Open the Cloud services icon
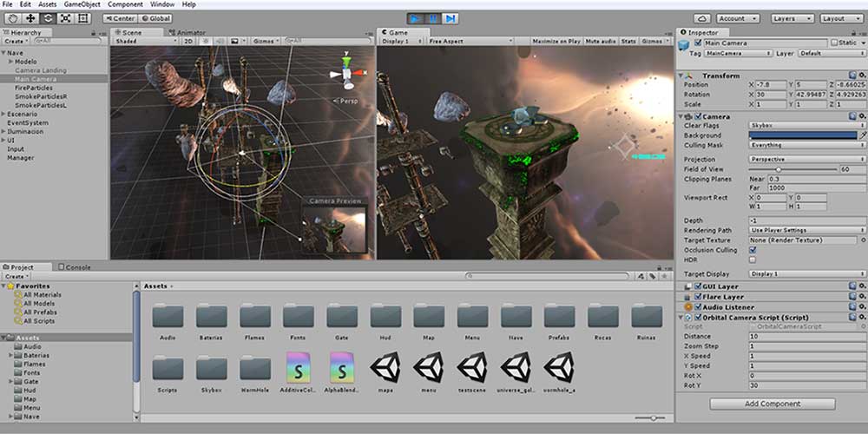 pyautogui.click(x=702, y=18)
